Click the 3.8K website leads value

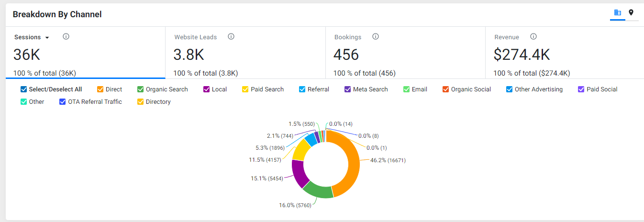189,55
